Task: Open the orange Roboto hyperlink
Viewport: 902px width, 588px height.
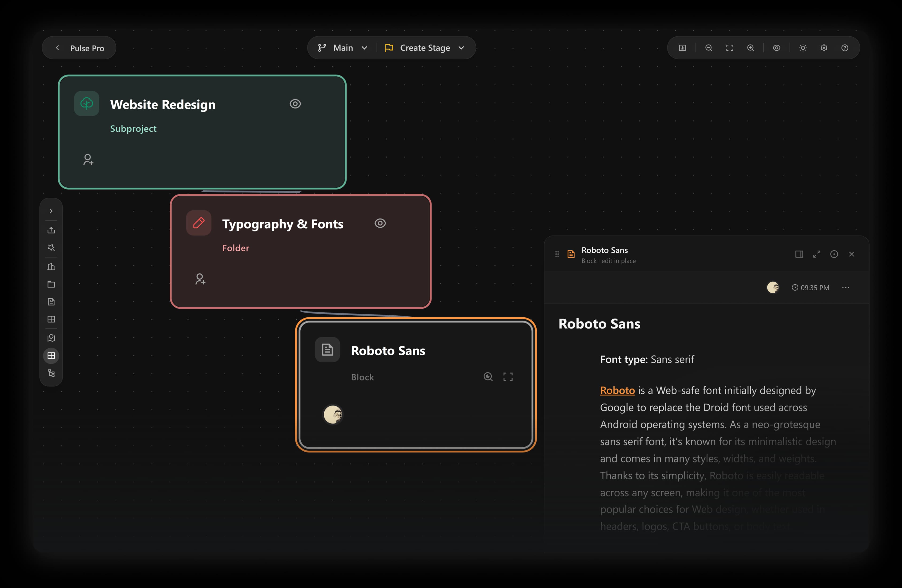Action: 617,390
